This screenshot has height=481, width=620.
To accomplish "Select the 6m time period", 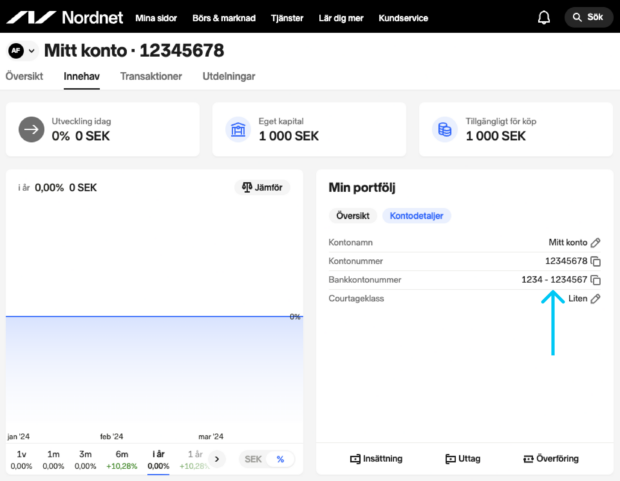I will click(122, 460).
